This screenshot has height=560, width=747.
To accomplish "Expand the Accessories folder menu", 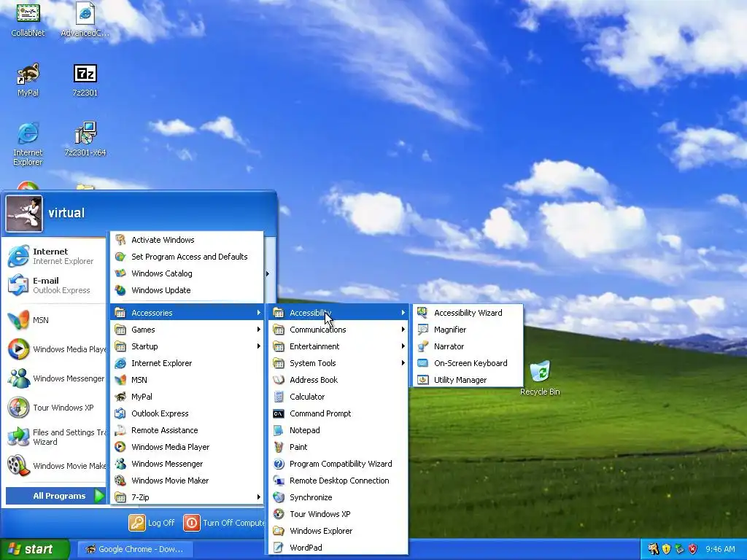I will click(x=187, y=313).
